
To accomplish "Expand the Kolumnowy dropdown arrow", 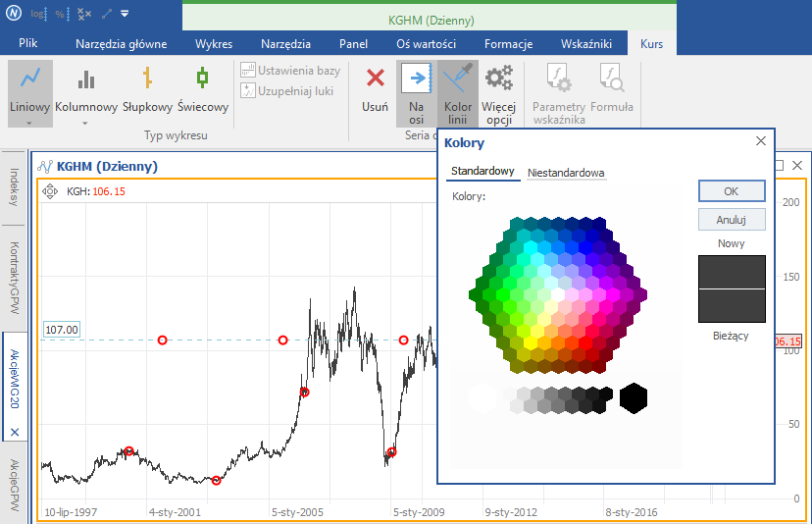I will point(85,124).
